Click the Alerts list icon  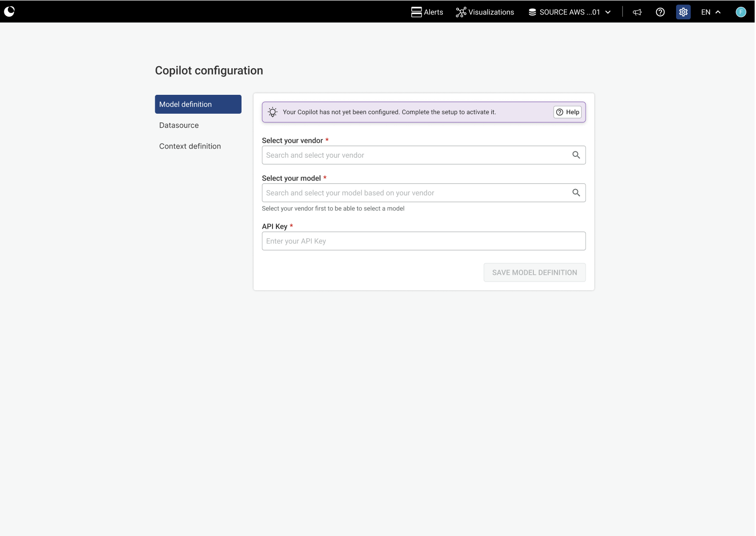click(416, 12)
